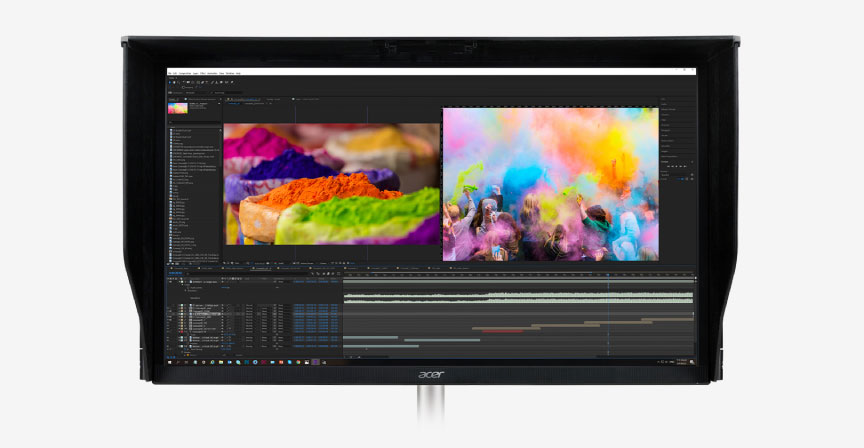Select the Type text tool
Viewport: 864px width, 448px height.
207,83
